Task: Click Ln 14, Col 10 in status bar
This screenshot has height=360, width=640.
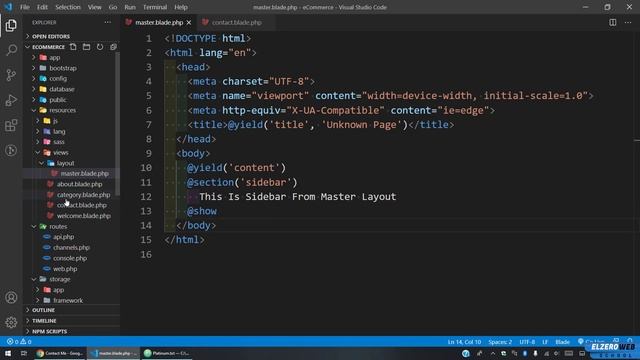Action: pyautogui.click(x=464, y=342)
